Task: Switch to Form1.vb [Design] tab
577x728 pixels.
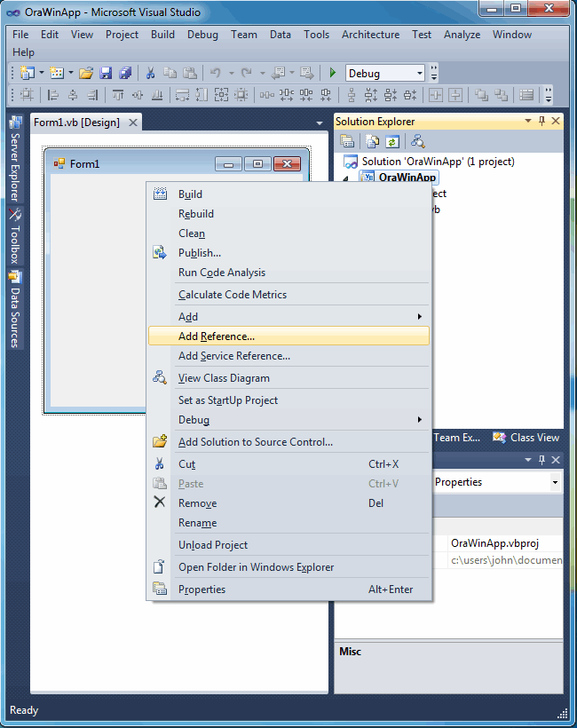Action: point(76,123)
